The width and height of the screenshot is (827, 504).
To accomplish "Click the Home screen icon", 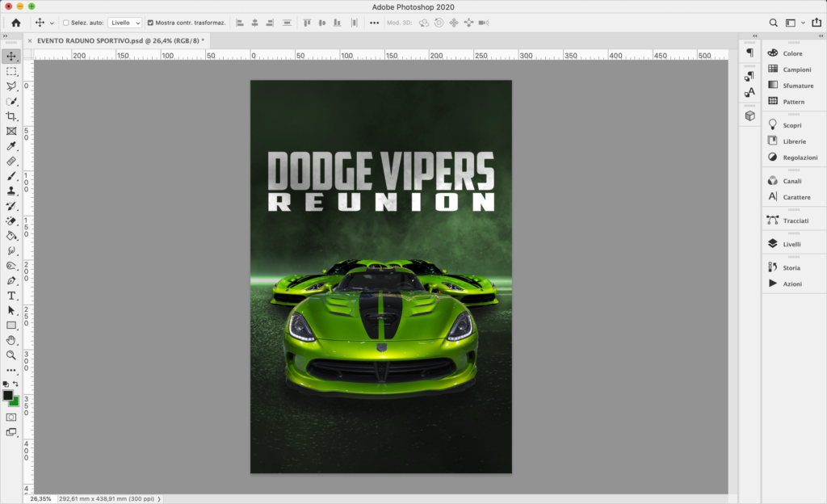I will [x=16, y=23].
